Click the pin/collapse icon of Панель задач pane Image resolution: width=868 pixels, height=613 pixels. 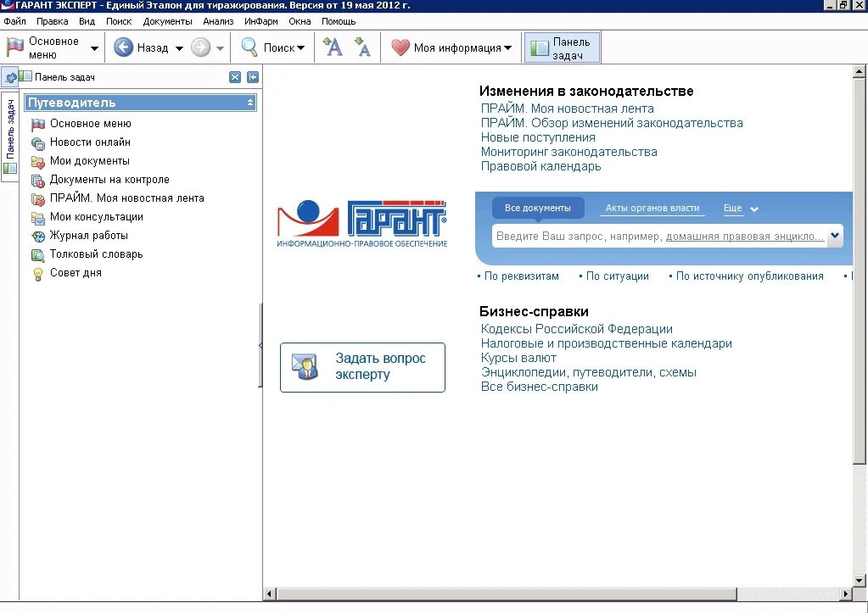pyautogui.click(x=253, y=77)
